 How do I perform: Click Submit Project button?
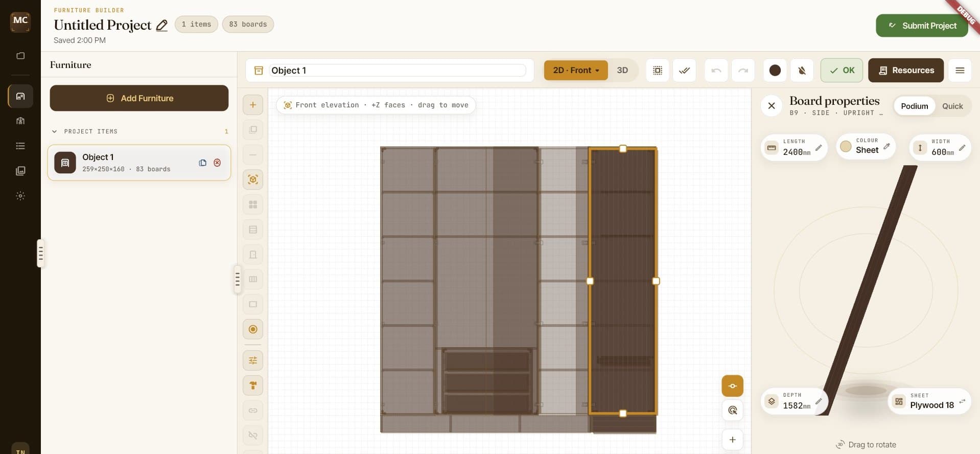922,26
